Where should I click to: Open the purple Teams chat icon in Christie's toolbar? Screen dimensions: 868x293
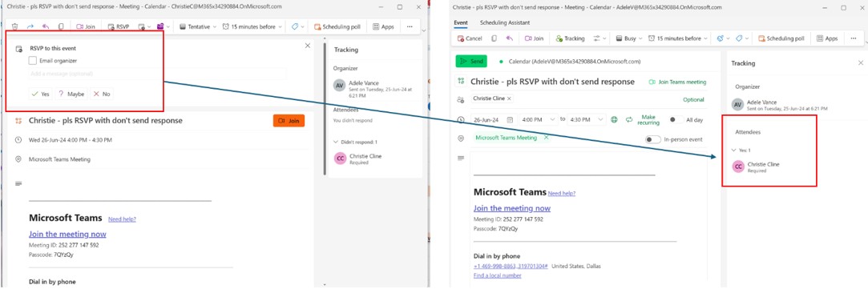160,26
